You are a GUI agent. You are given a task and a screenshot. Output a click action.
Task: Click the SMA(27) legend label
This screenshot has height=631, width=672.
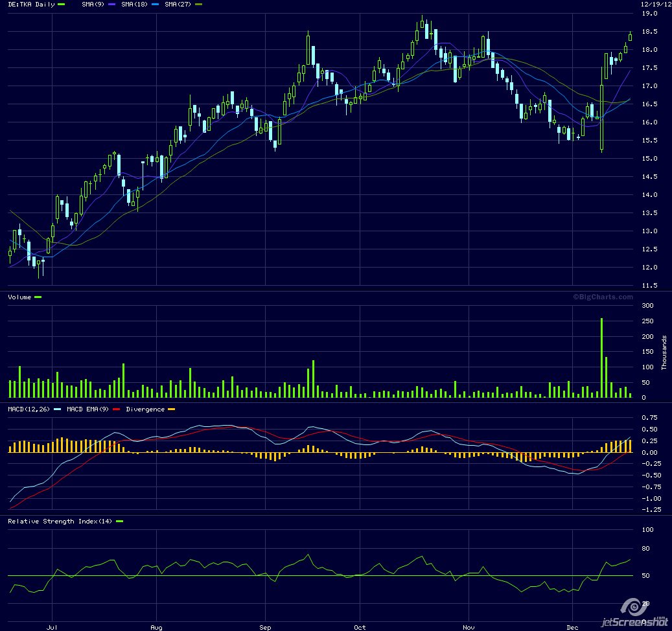pyautogui.click(x=178, y=5)
